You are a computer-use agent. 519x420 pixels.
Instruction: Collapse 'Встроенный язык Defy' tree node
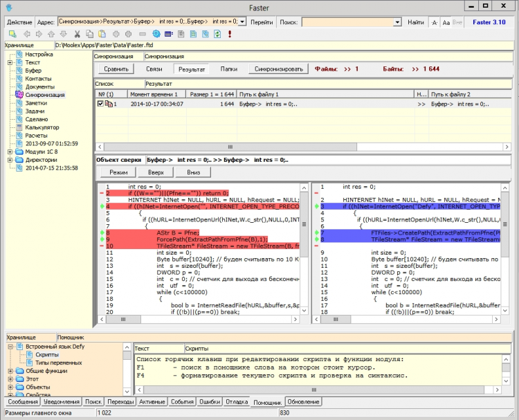pyautogui.click(x=10, y=345)
